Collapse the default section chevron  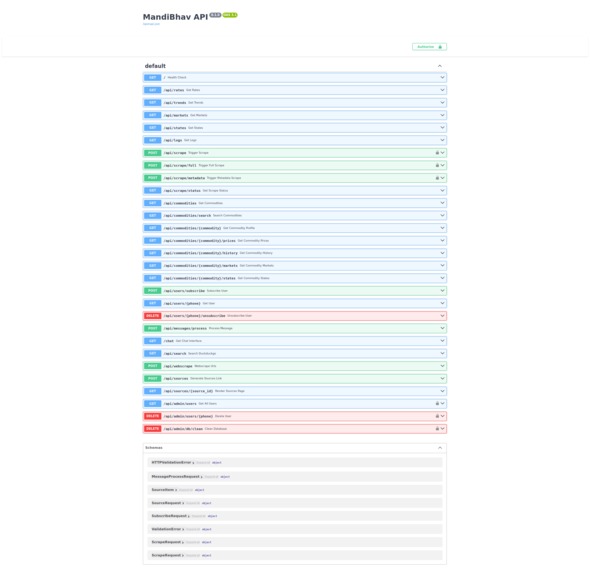(x=439, y=66)
